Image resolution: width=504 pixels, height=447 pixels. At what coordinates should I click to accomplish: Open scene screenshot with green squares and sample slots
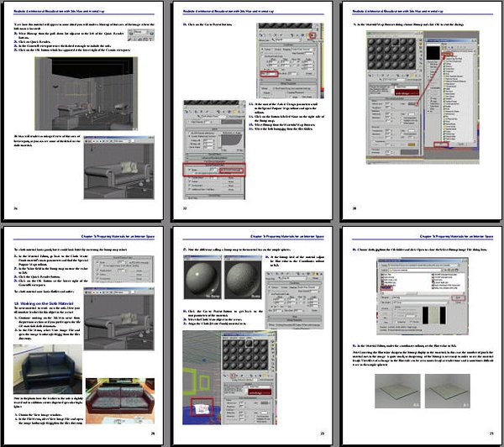(x=230, y=377)
